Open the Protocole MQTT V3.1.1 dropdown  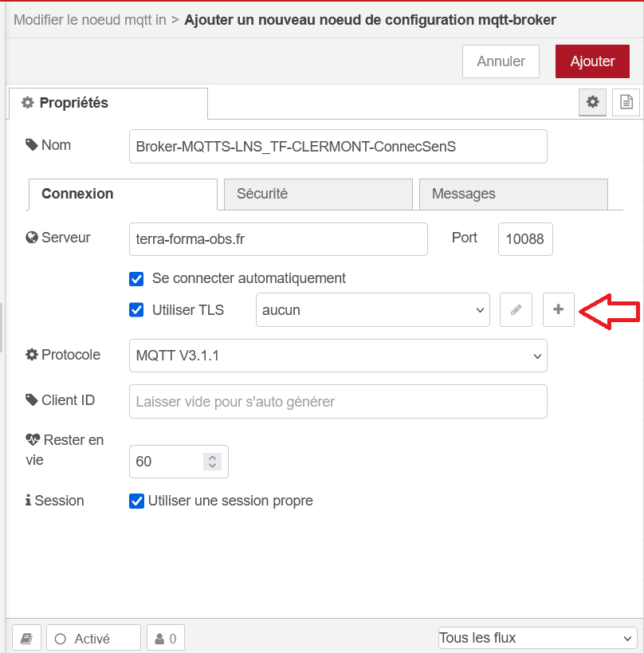tap(338, 356)
